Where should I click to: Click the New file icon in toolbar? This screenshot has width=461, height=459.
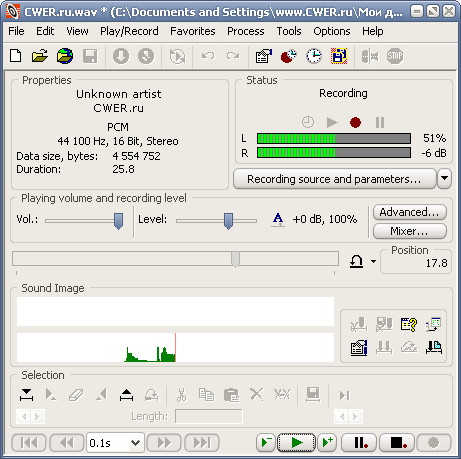pos(16,56)
